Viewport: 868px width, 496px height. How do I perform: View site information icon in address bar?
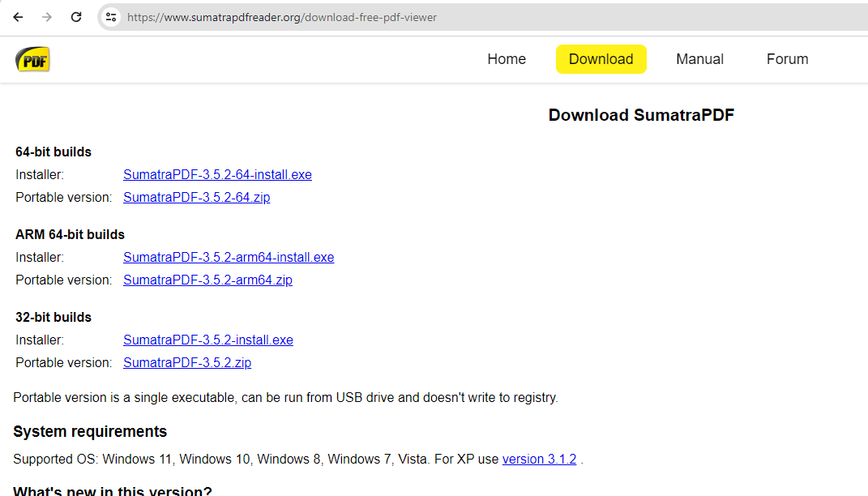[111, 17]
